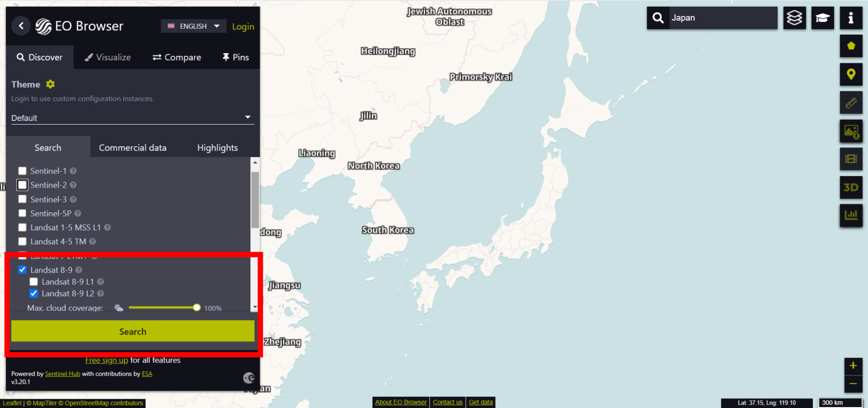Click the Leaflet attribution link
This screenshot has width=868, height=408.
(x=12, y=403)
